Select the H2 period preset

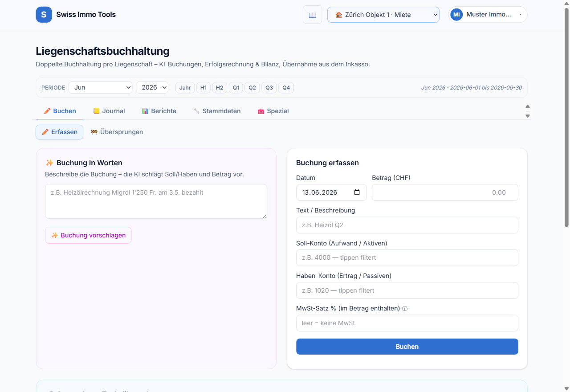(x=220, y=88)
